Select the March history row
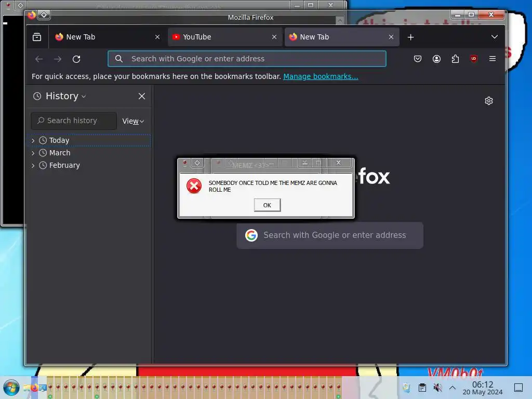The image size is (532, 399). click(89, 153)
